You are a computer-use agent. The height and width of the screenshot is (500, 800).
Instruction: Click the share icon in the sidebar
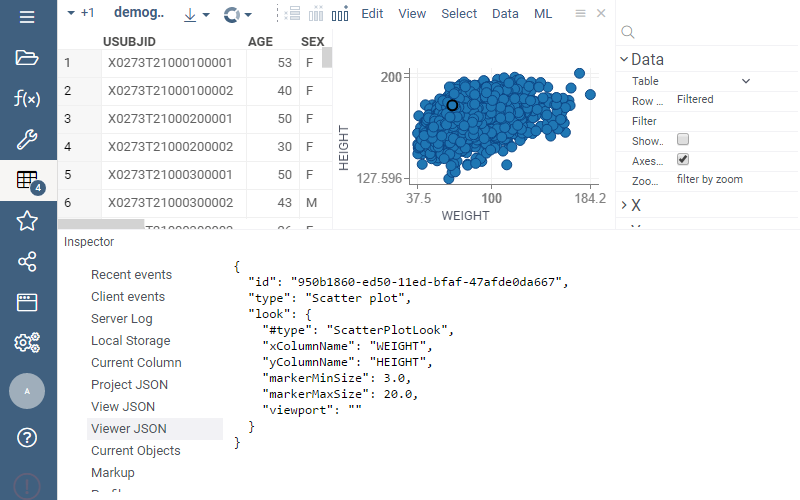point(27,262)
